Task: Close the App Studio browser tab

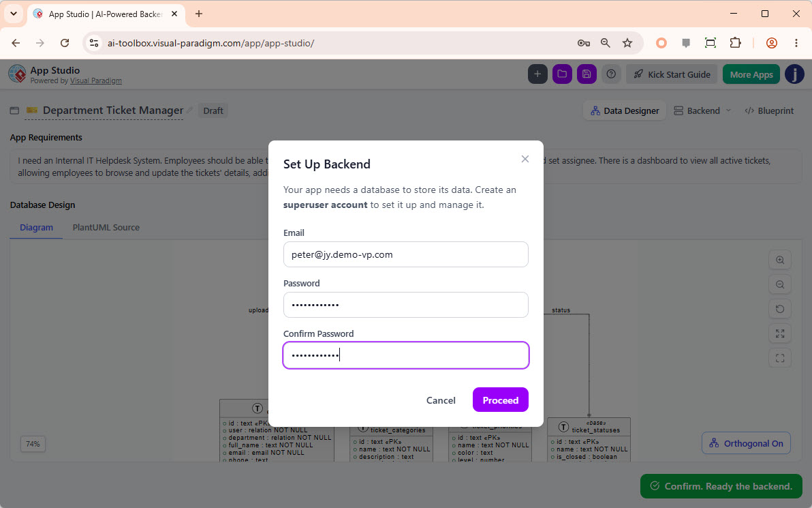Action: click(174, 14)
